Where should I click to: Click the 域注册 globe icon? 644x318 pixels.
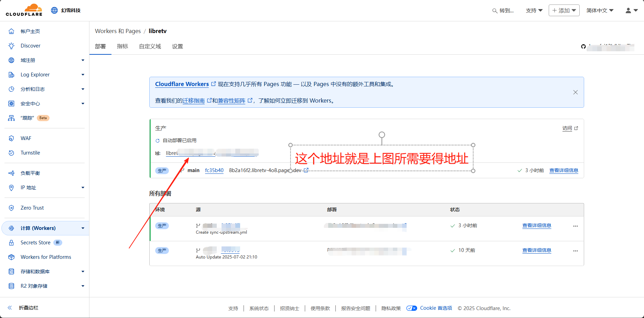point(11,60)
